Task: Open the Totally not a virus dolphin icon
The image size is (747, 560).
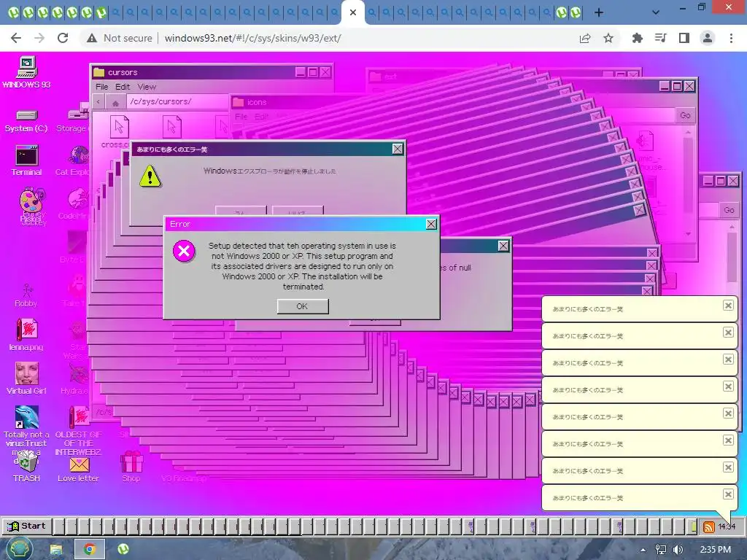Action: click(x=27, y=417)
